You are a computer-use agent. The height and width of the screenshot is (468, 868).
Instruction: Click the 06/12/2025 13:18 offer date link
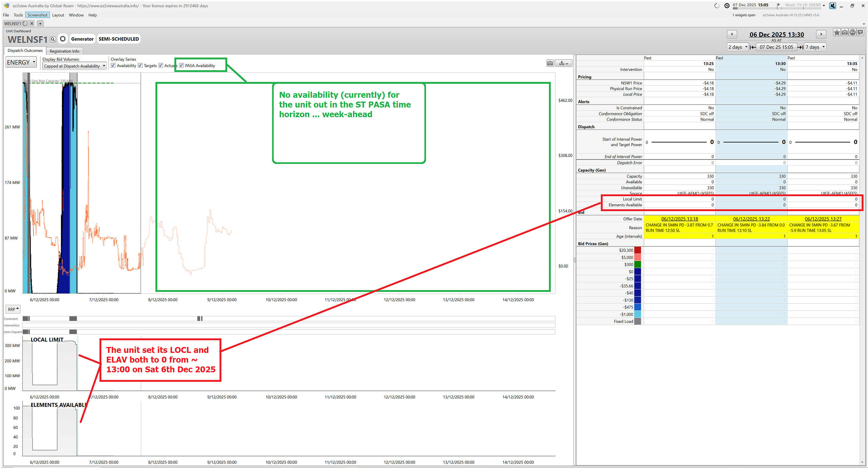point(679,219)
